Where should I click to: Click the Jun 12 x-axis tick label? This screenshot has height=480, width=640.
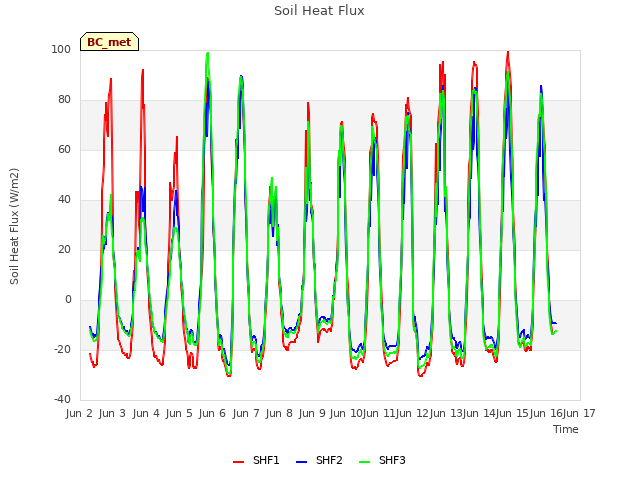point(412,413)
